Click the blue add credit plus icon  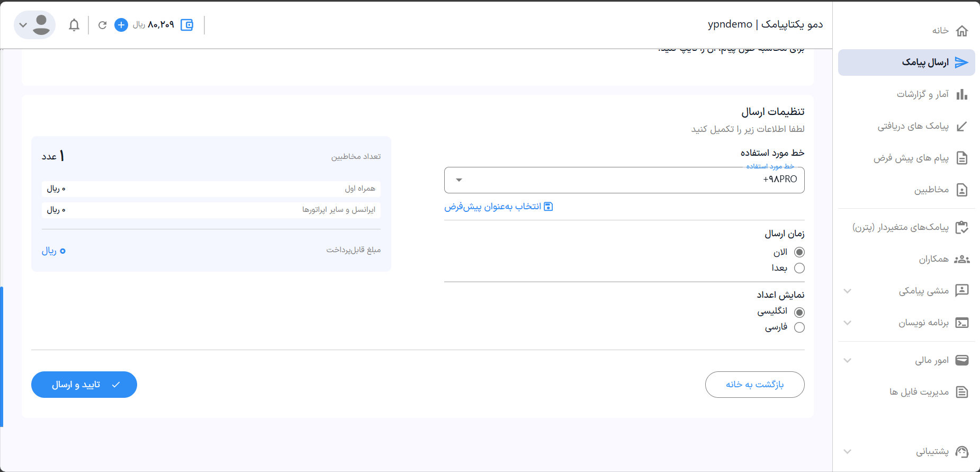pos(121,25)
